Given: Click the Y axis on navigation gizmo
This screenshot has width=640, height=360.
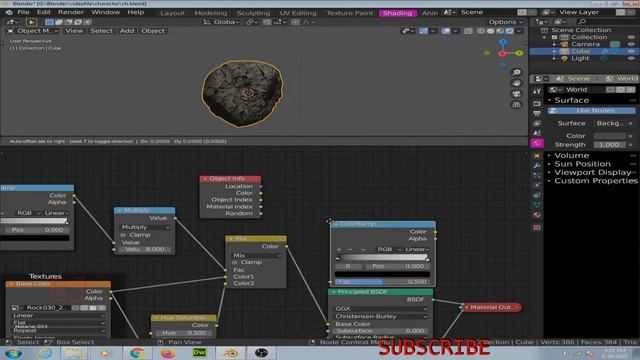Looking at the screenshot, I should coord(519,53).
